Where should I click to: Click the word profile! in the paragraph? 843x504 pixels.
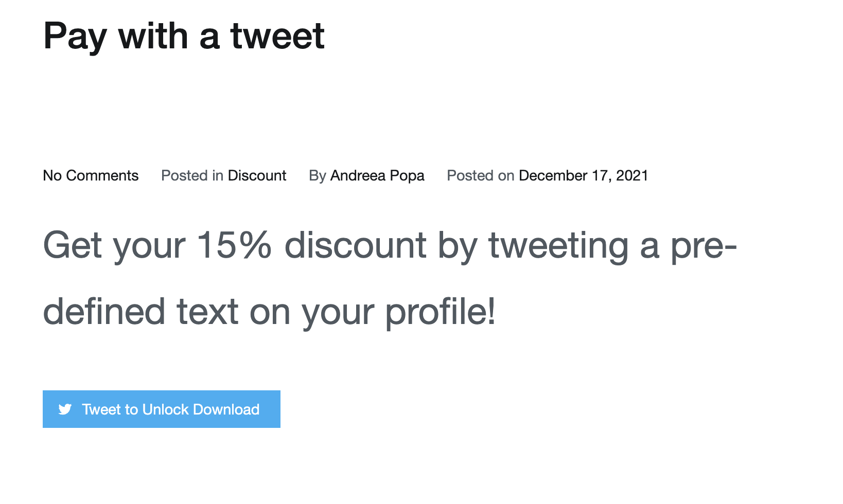click(x=441, y=312)
